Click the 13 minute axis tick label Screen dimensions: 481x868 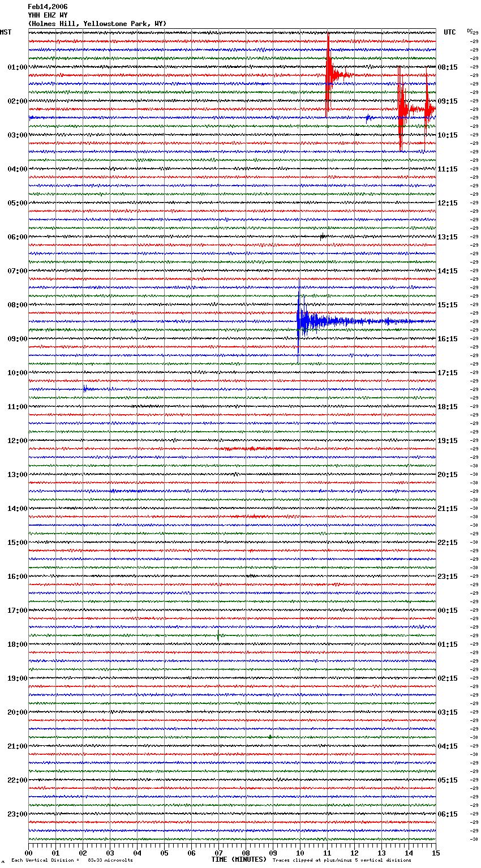(x=381, y=853)
